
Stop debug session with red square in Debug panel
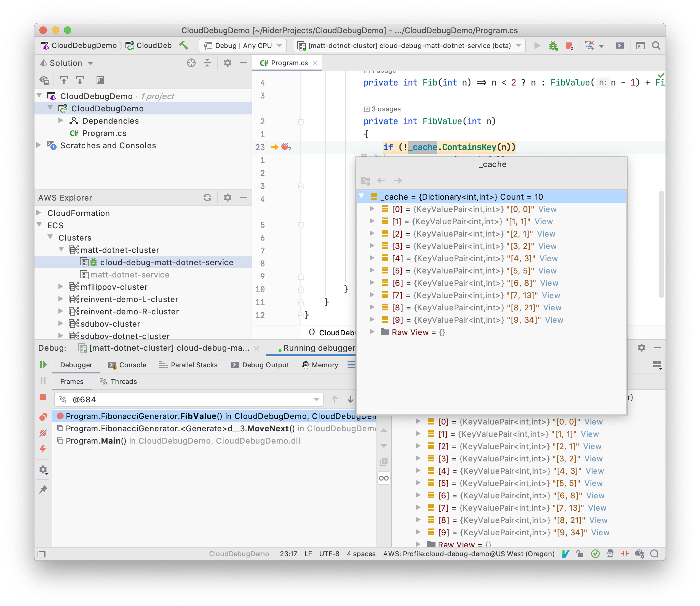43,397
